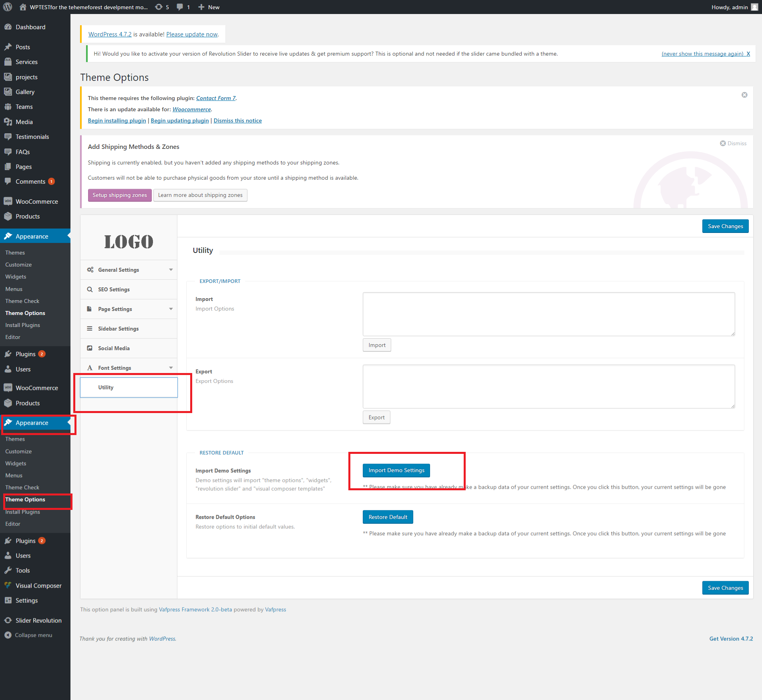Dismiss the shipping methods notice
Viewport: 762px width, 700px height.
coord(733,143)
